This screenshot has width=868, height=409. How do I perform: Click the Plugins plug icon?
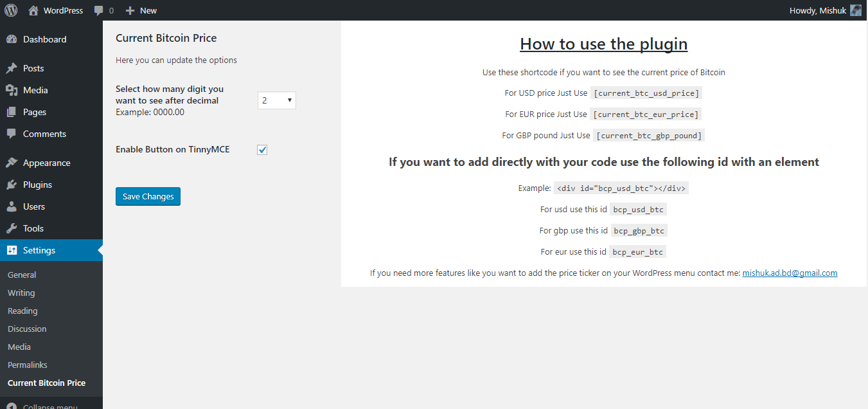pyautogui.click(x=12, y=185)
